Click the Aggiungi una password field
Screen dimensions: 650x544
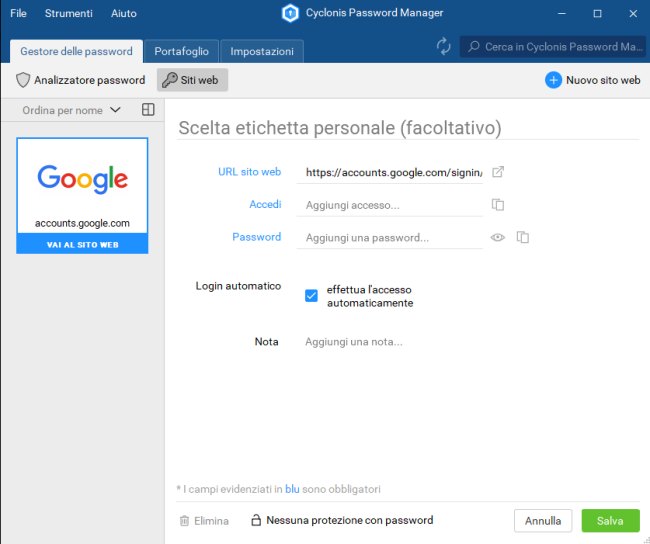pos(390,238)
